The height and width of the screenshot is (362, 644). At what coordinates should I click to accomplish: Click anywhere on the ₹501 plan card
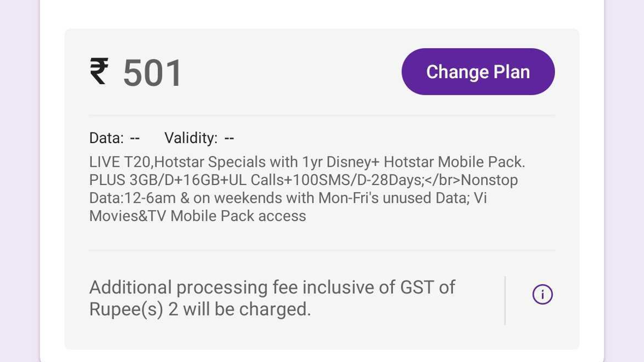point(321,188)
